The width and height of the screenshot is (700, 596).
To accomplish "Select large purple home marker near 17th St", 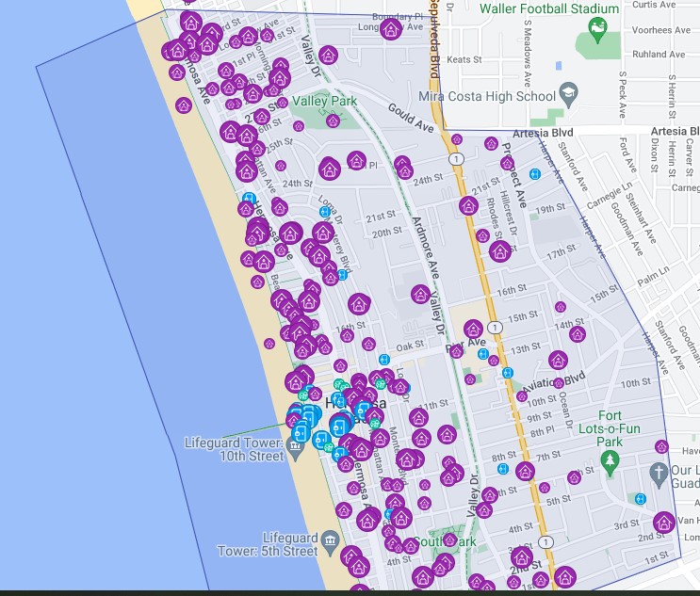I will click(x=500, y=251).
